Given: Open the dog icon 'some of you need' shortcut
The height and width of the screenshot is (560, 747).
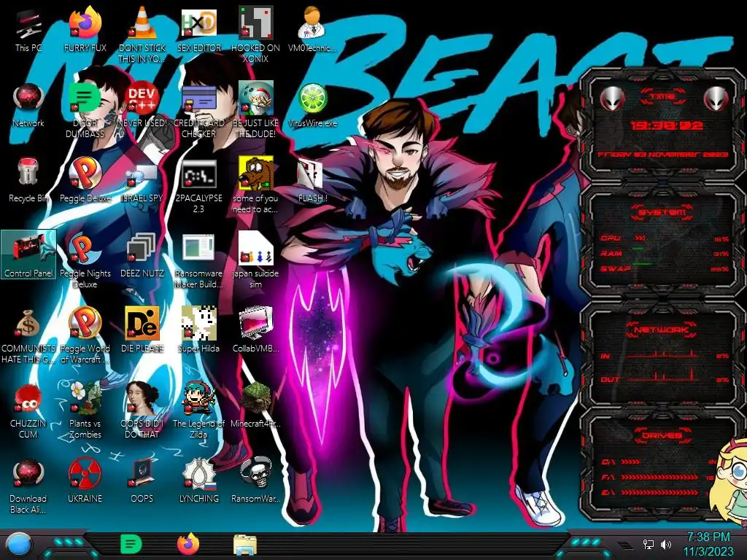Looking at the screenshot, I should (255, 186).
